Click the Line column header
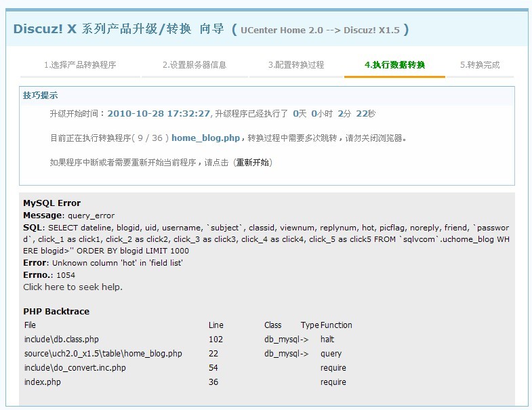This screenshot has height=410, width=532. (x=216, y=325)
